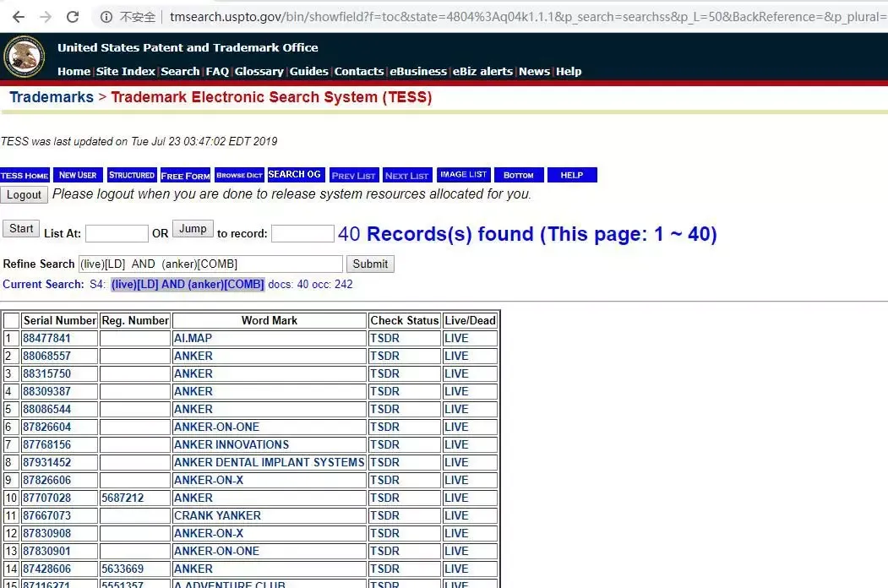This screenshot has width=888, height=588.
Task: Open the News navigation link
Action: (x=534, y=71)
